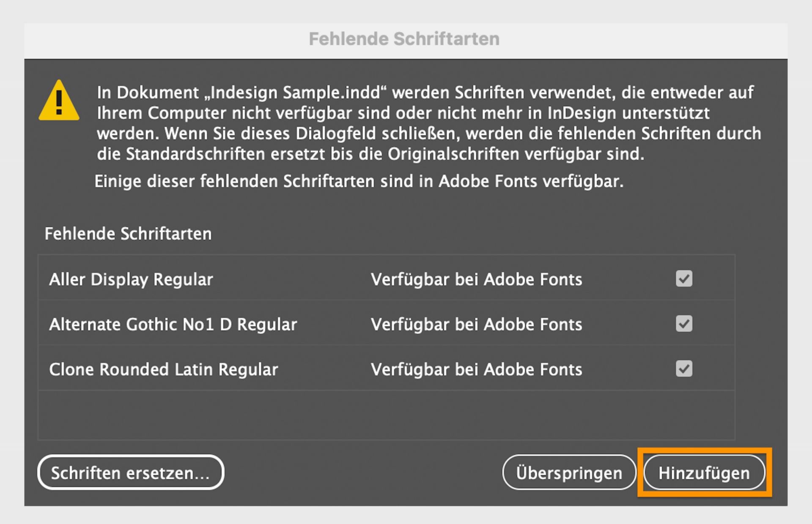This screenshot has width=812, height=524.
Task: Toggle the checkbox for Alternate Gothic No1 D Regular
Action: pos(684,324)
